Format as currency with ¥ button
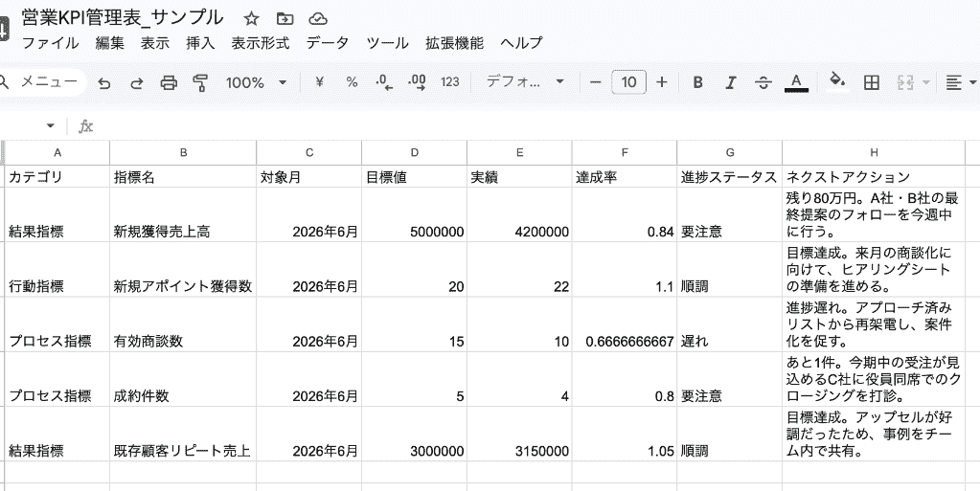Viewport: 980px width, 491px height. [319, 82]
